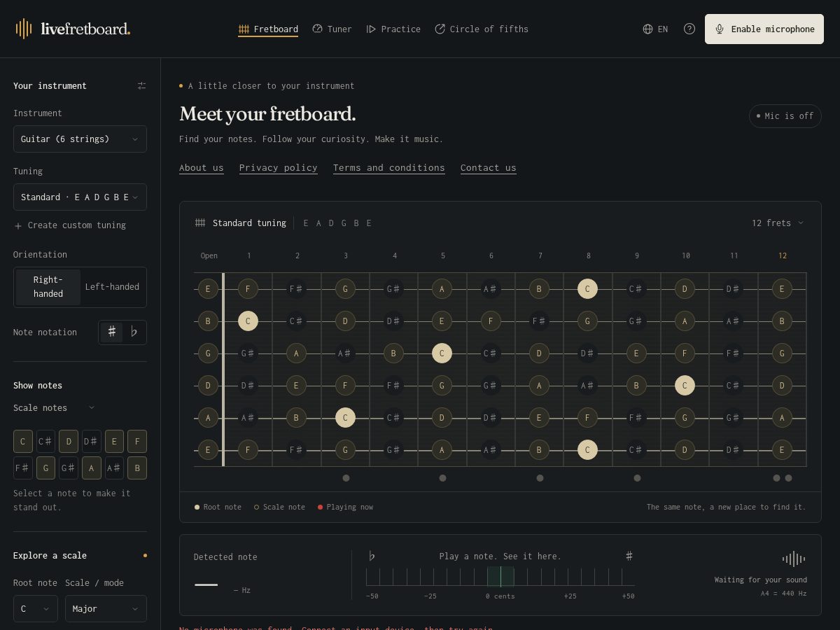Click the sharp symbol on tuning meter
Image resolution: width=840 pixels, height=630 pixels.
629,556
